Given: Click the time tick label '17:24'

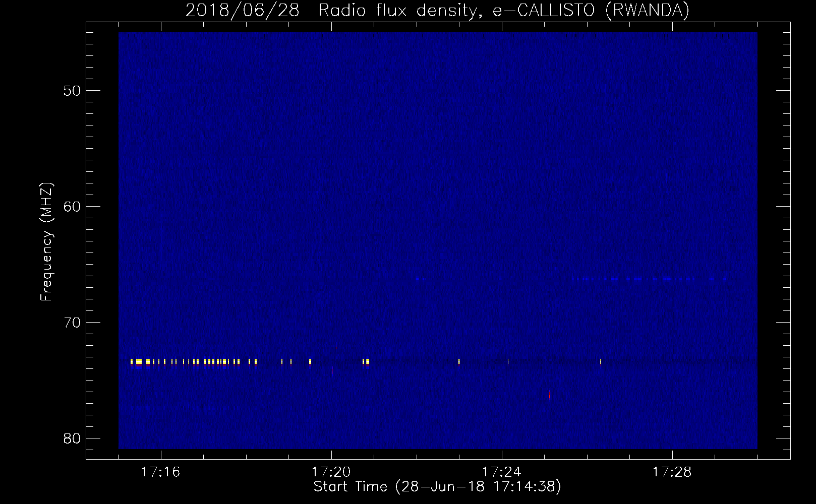Looking at the screenshot, I should click(501, 472).
